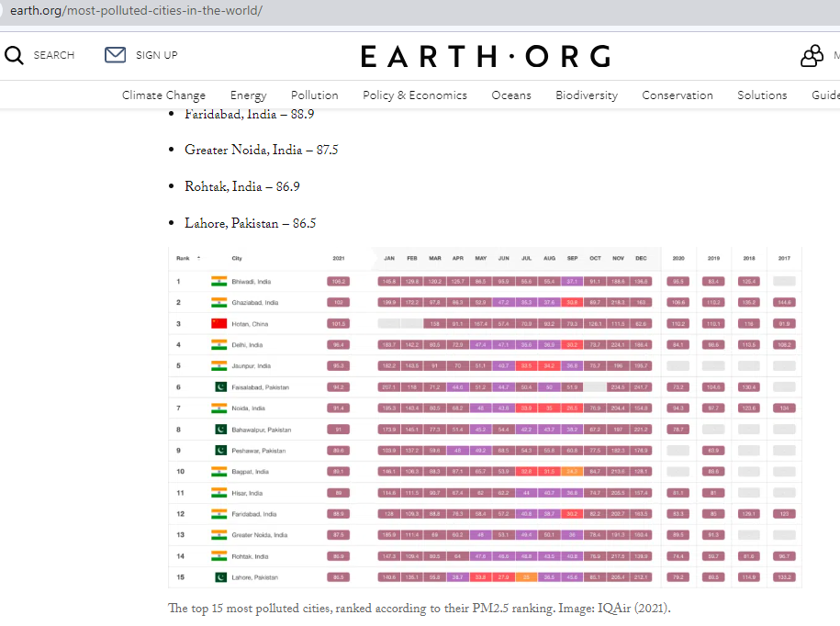Viewport: 840px width, 626px height.
Task: Click 'Hisar, India' in table
Action: point(247,493)
